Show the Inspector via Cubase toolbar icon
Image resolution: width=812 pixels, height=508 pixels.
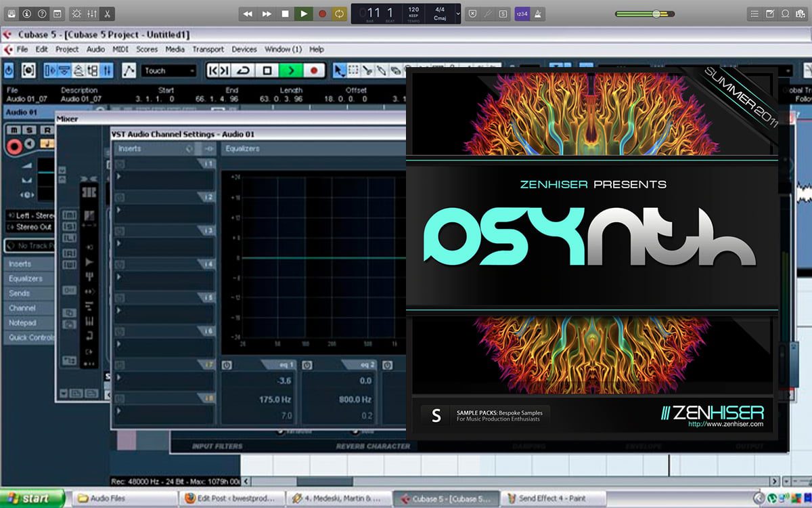click(51, 70)
